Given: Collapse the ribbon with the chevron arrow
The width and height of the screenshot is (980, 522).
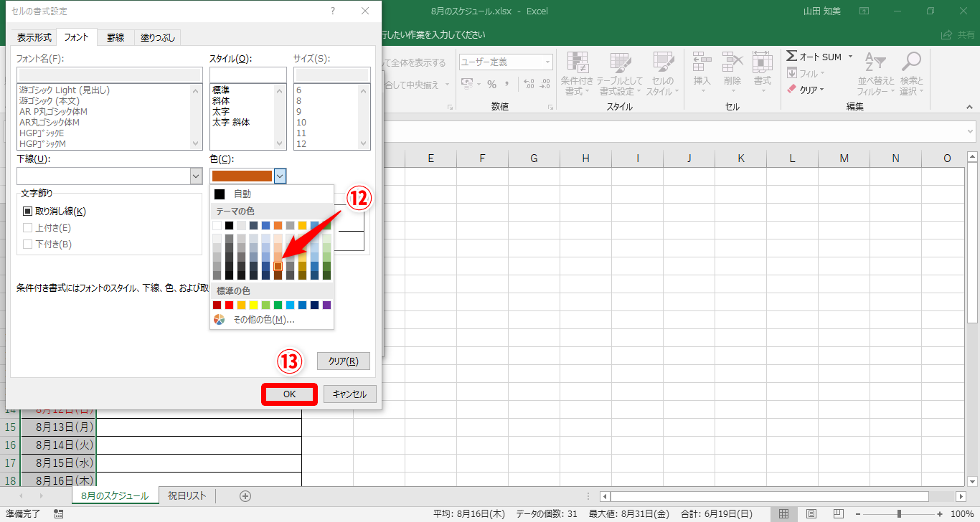Looking at the screenshot, I should point(970,107).
